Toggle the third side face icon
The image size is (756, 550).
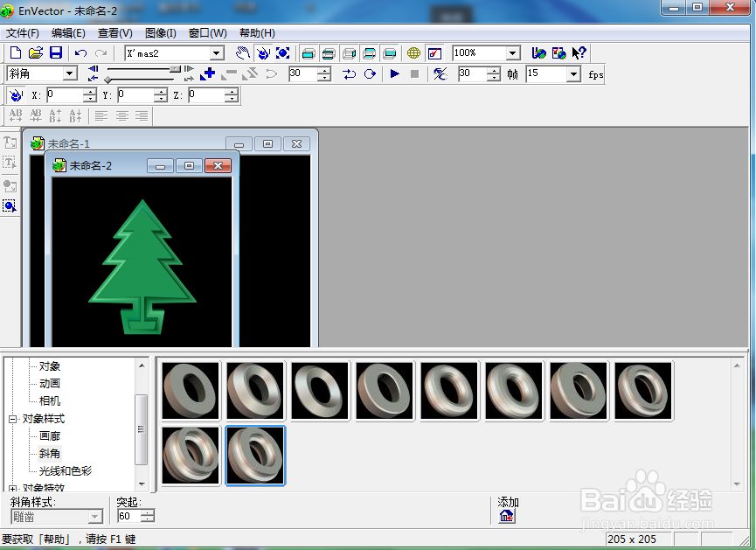tap(349, 53)
